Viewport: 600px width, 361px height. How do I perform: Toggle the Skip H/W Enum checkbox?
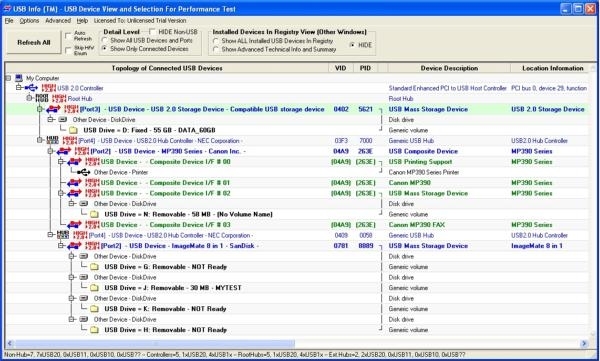click(x=68, y=50)
